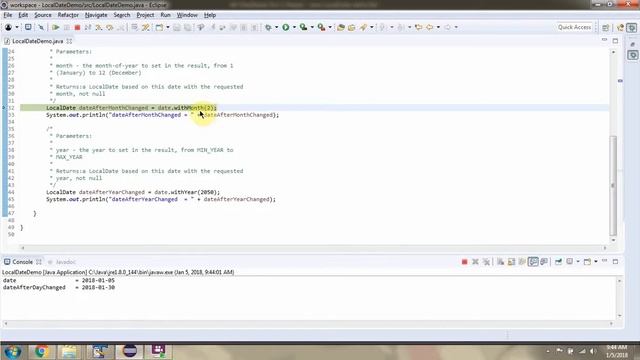Open the Window menu

click(187, 15)
